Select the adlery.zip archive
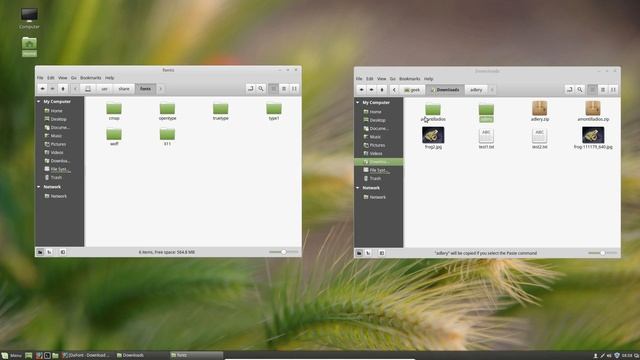 tap(540, 111)
